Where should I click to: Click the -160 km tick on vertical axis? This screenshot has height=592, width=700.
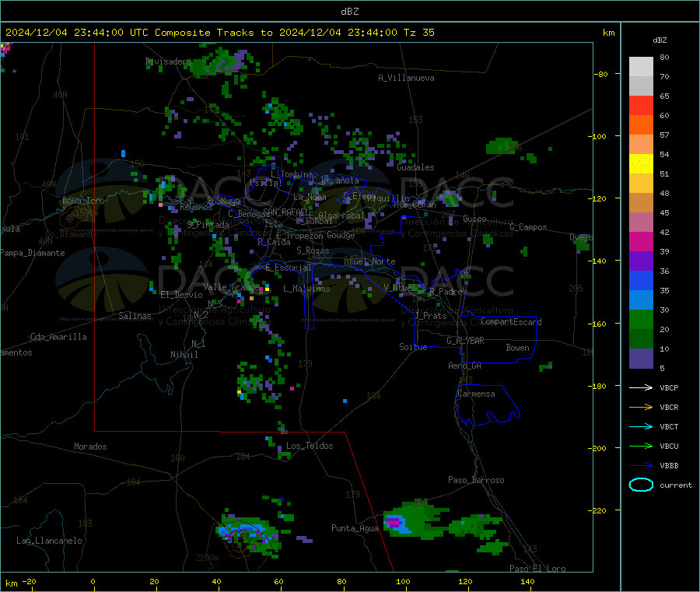click(599, 324)
